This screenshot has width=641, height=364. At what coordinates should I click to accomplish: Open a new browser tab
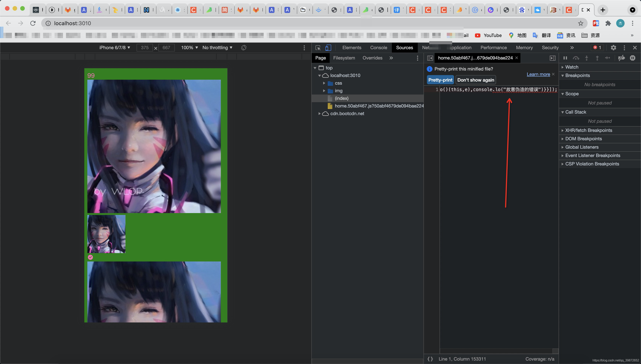[603, 10]
